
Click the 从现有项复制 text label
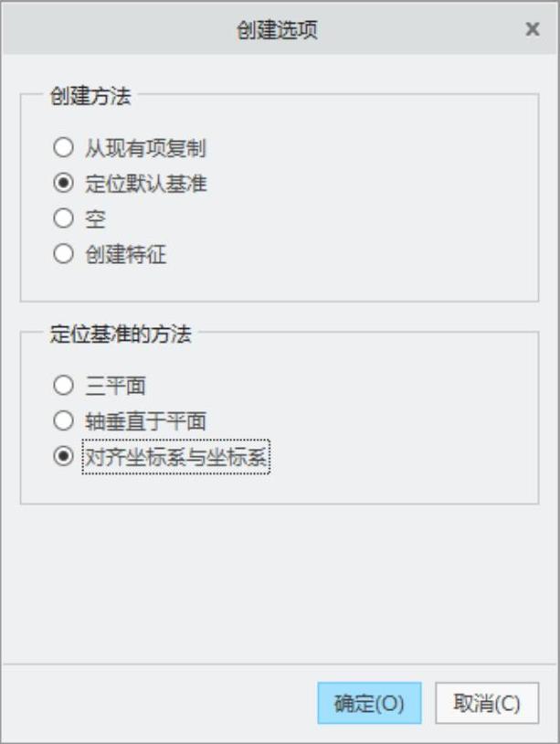click(x=139, y=147)
